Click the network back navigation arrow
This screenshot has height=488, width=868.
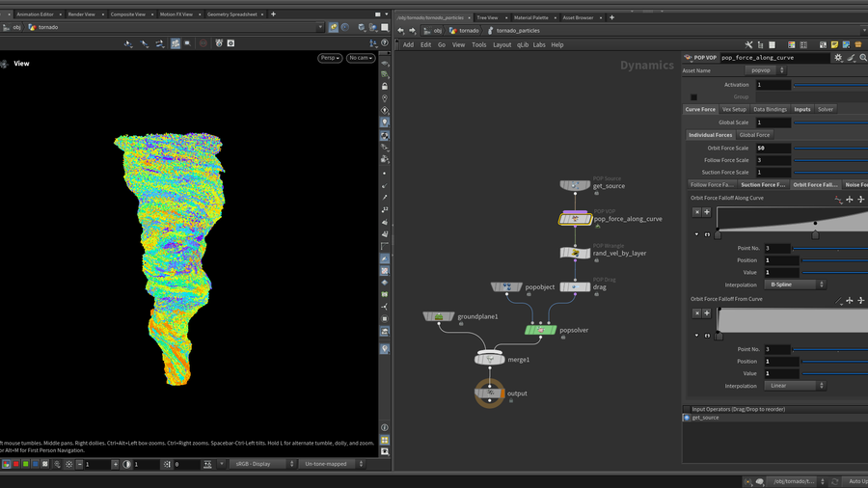(401, 30)
